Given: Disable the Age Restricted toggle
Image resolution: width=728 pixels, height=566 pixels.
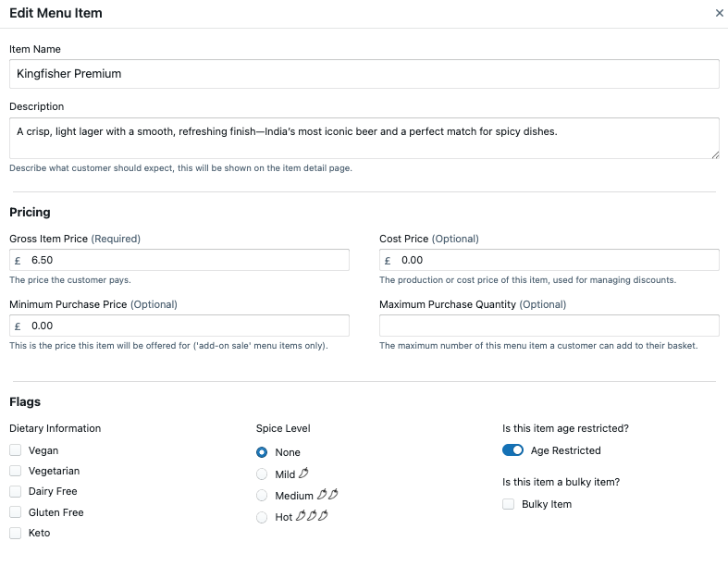Looking at the screenshot, I should [512, 450].
